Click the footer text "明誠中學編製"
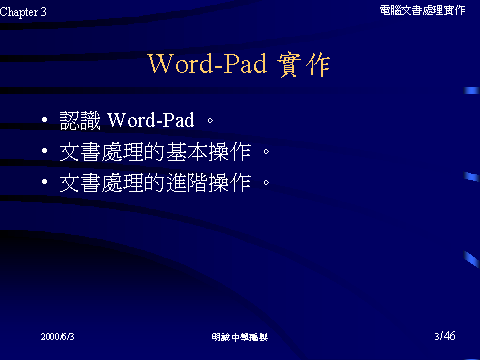This screenshot has height=360, width=480. [x=240, y=337]
